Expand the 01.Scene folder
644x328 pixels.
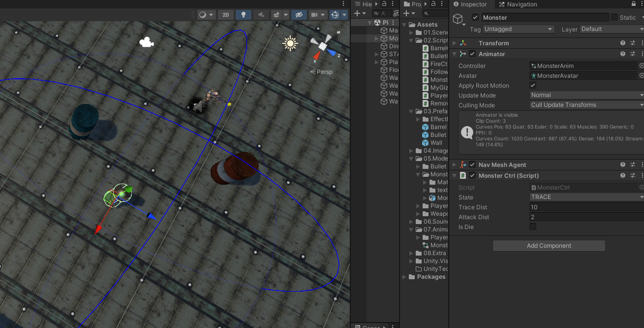412,33
